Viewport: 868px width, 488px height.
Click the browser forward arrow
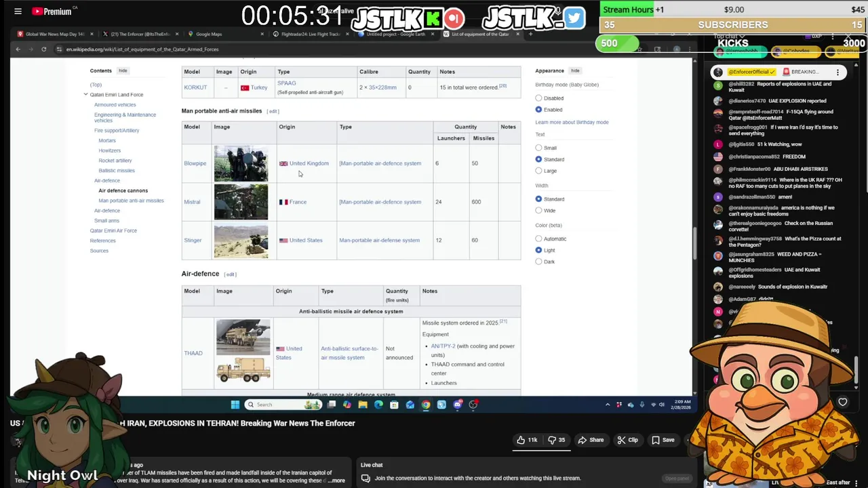tap(31, 49)
